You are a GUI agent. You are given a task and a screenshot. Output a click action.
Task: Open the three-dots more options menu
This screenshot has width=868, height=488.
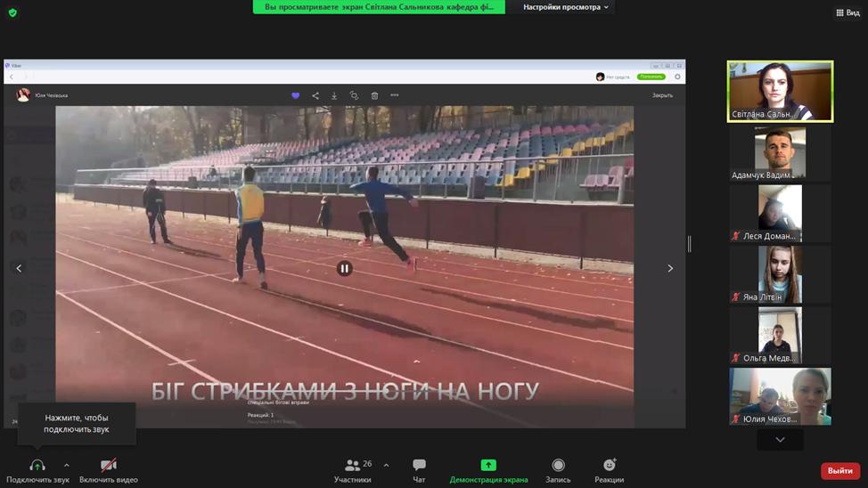point(395,95)
